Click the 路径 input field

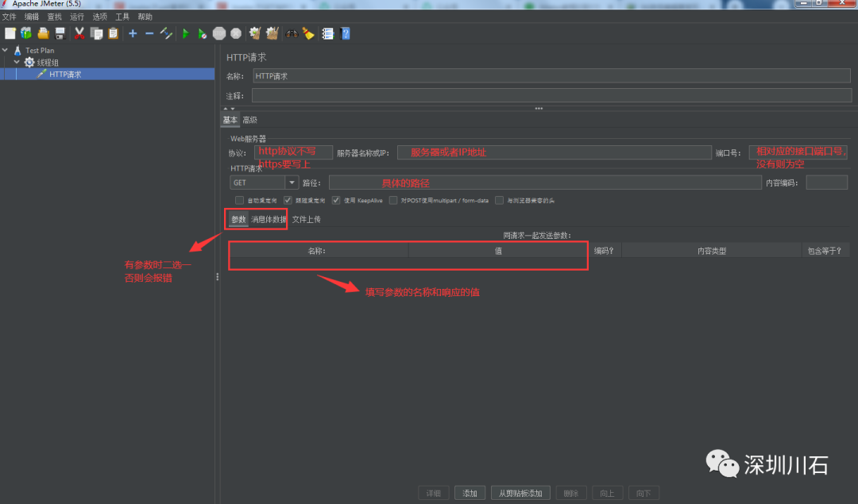545,183
